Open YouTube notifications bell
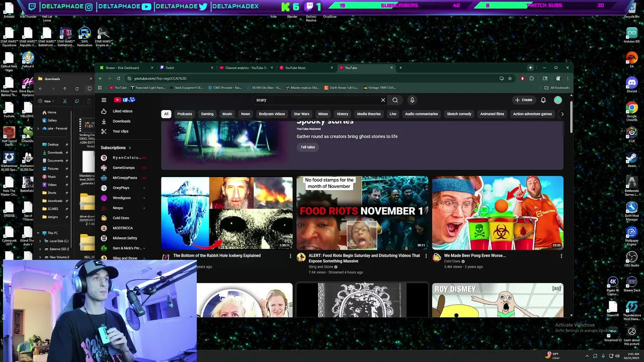The height and width of the screenshot is (362, 644). click(x=543, y=100)
